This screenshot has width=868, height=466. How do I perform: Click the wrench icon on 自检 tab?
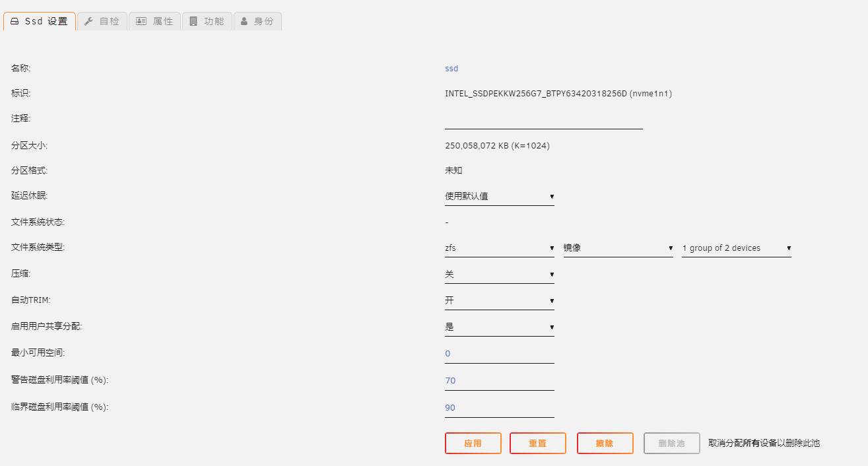pos(88,21)
